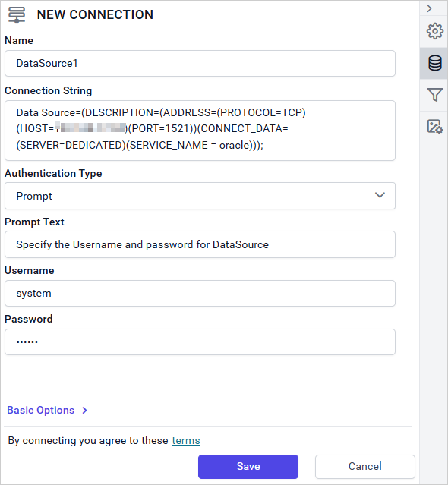
Task: Click the Authentication Type label
Action: point(53,174)
